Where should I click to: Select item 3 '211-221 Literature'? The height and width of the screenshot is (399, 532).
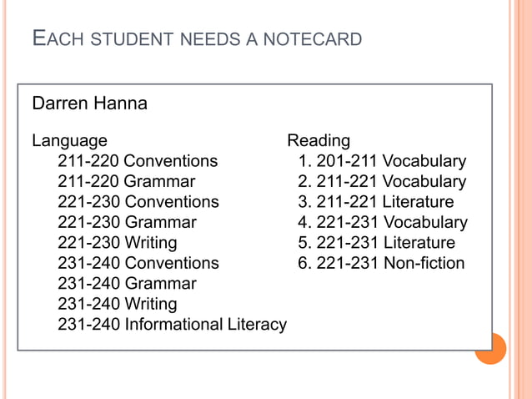376,201
